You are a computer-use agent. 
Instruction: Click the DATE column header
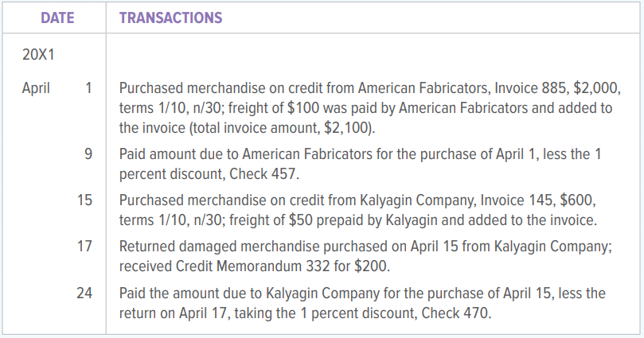point(57,18)
